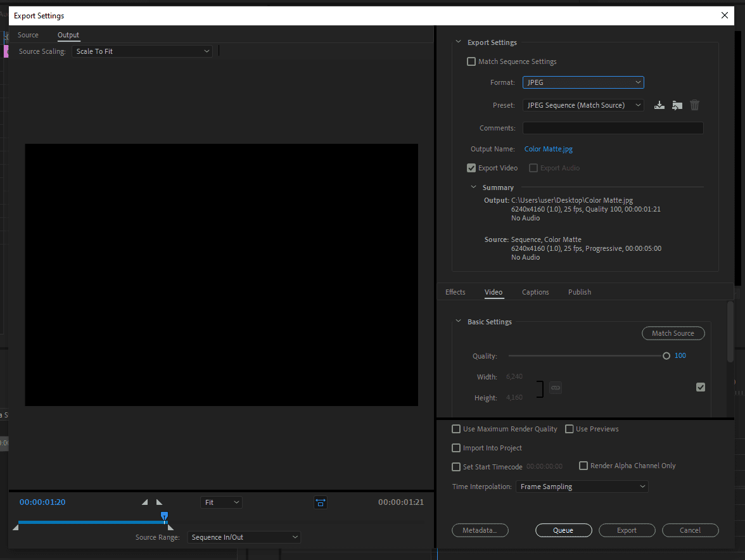Expand the Time Interpolation dropdown
Viewport: 745px width, 560px height.
coord(582,487)
